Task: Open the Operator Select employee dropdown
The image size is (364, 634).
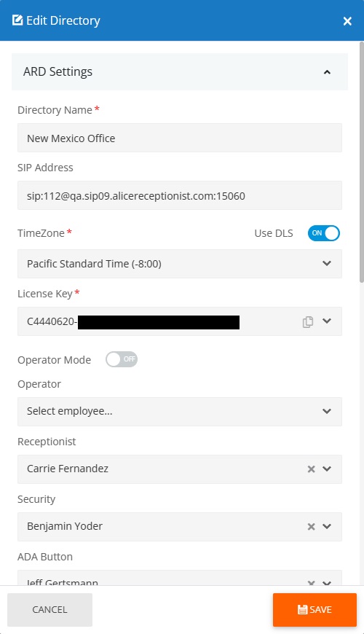Action: 180,412
